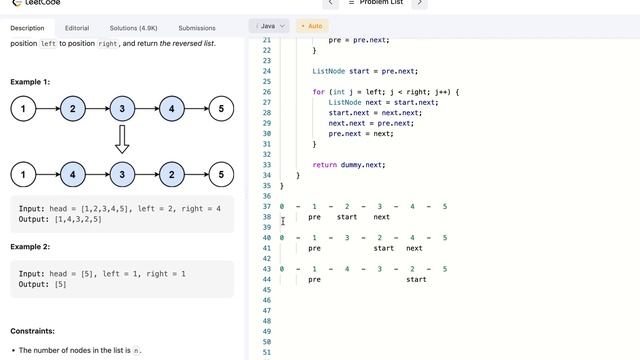Viewport: 640px width, 360px height.
Task: Click the word 'start' on line 44
Action: click(416, 280)
